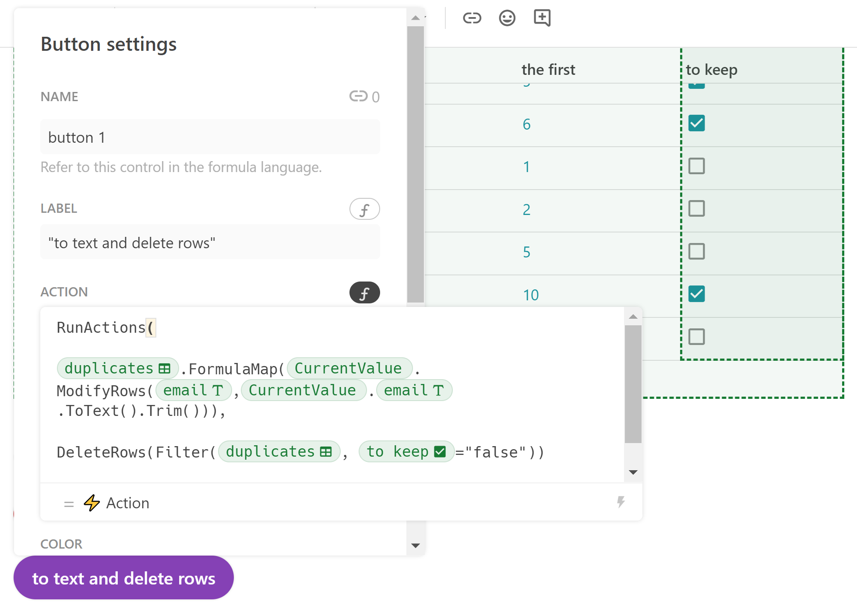Click the small lightning bolt at formula footer
Viewport: 857px width, 616px height.
coord(621,502)
